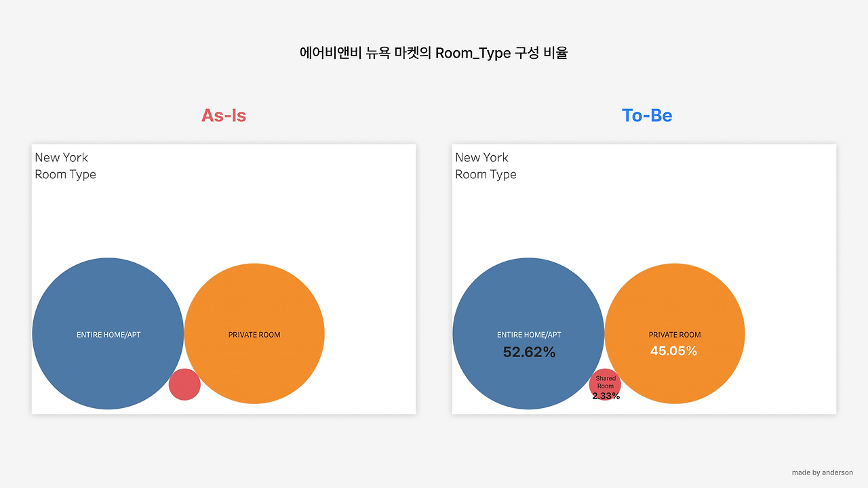Click the 45.05% value label
The height and width of the screenshot is (488, 868).
674,351
